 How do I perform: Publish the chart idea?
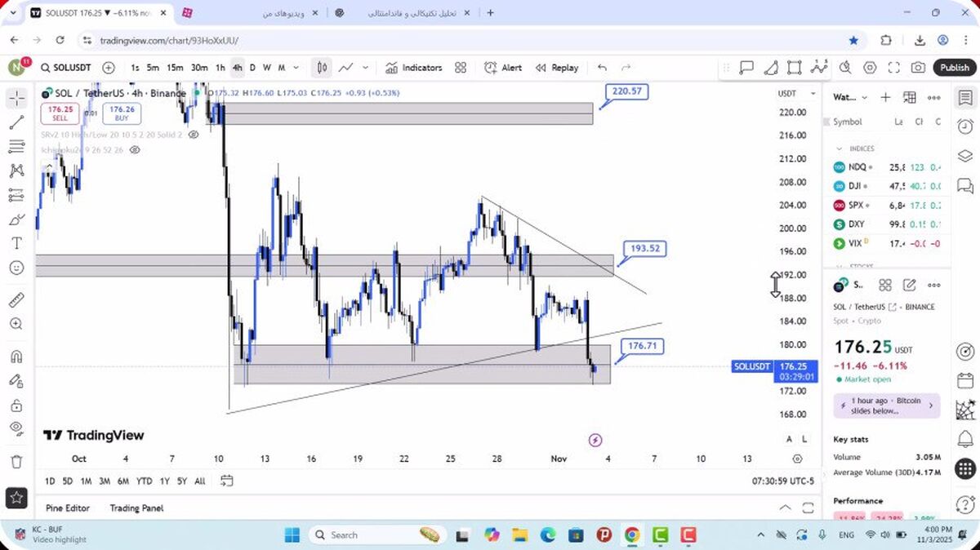click(954, 68)
